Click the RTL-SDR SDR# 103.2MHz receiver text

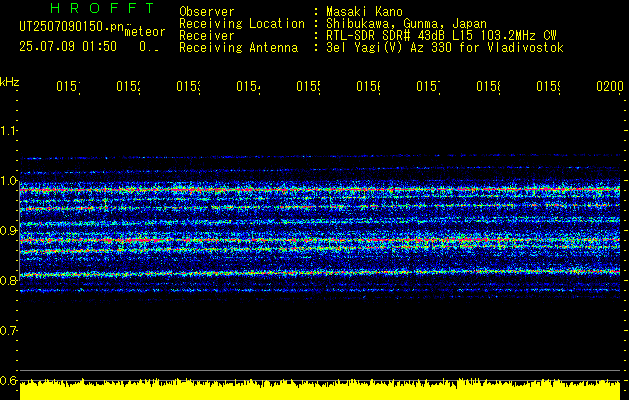[441, 36]
